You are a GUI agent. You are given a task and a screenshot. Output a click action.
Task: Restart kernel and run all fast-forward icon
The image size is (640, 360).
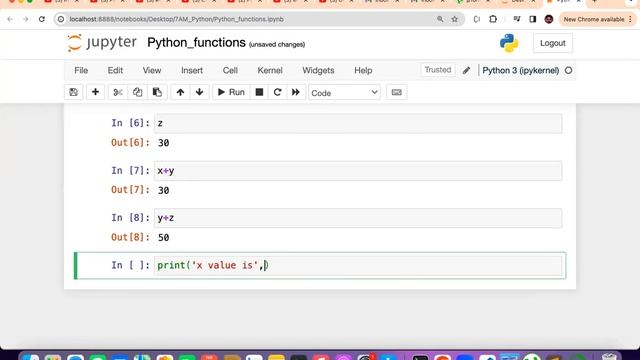tap(296, 92)
